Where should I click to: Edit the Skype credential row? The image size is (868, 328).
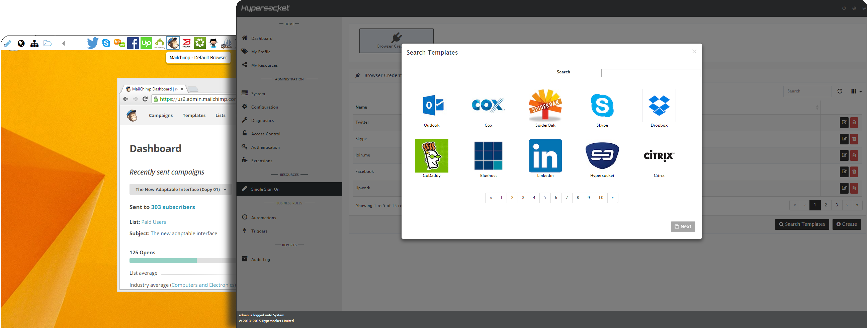844,139
